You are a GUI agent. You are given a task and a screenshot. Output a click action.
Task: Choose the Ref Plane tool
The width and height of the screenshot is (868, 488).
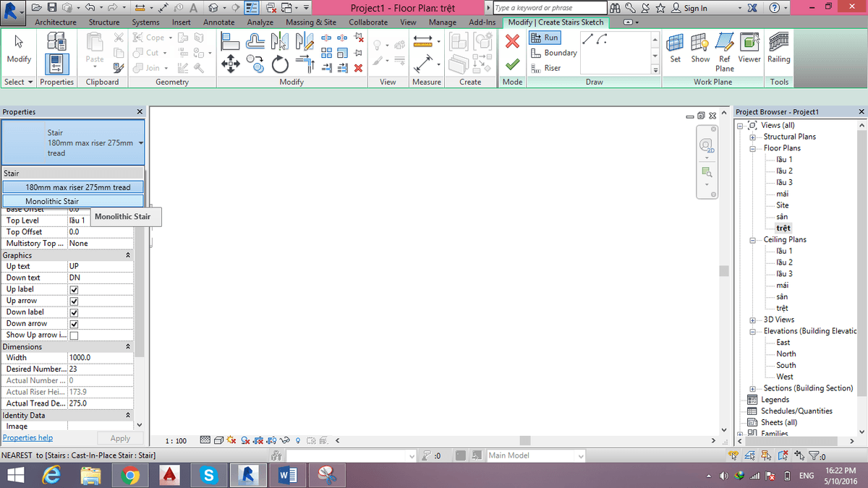pos(725,52)
